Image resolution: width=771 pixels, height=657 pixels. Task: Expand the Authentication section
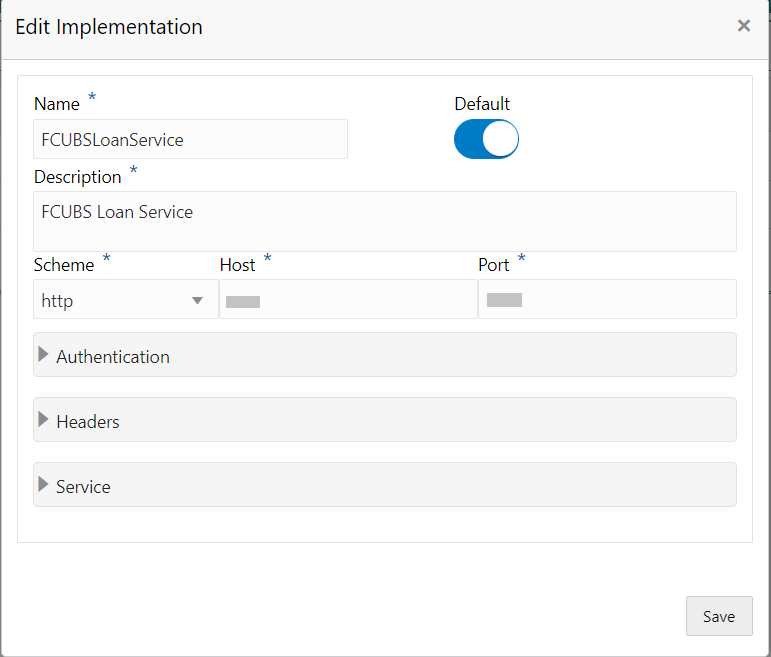(x=385, y=355)
